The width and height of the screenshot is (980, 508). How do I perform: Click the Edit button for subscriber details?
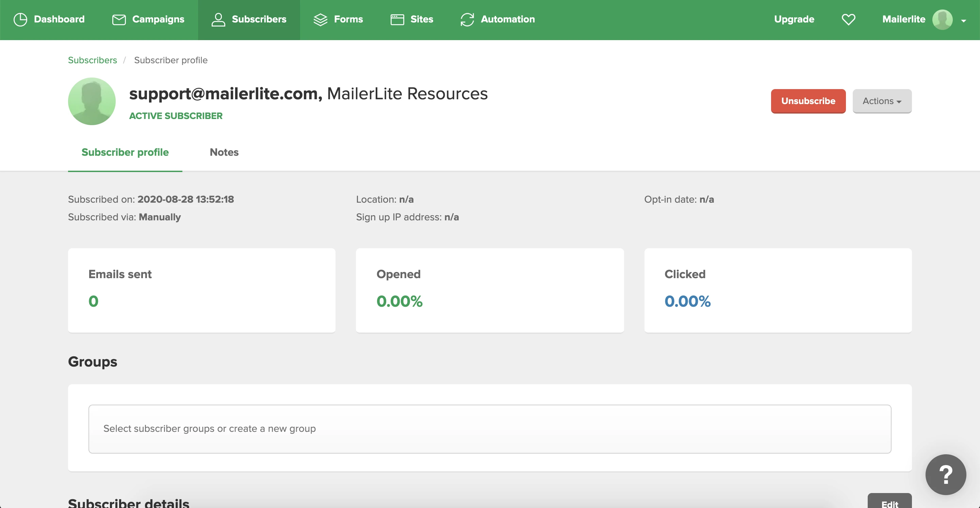coord(889,503)
